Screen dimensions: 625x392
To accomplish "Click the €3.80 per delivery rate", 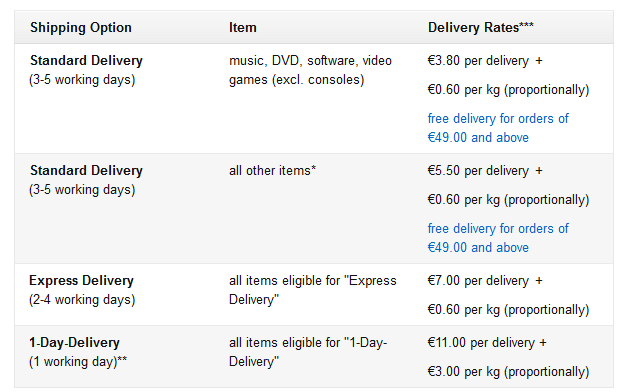I will tap(485, 61).
